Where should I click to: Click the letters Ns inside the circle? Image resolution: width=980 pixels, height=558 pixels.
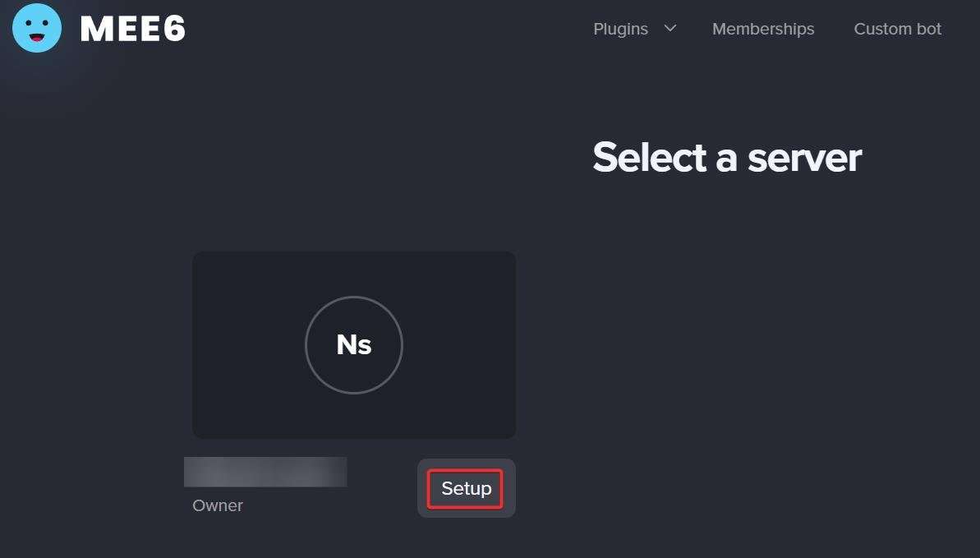click(354, 344)
